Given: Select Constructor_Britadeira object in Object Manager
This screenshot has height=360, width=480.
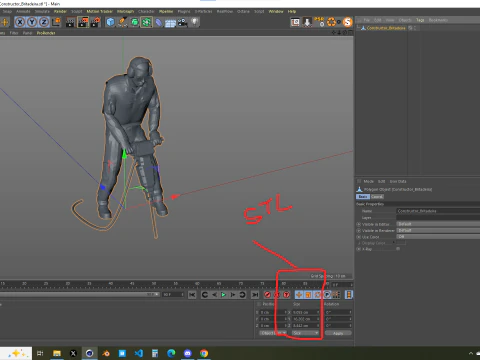Looking at the screenshot, I should 386,28.
